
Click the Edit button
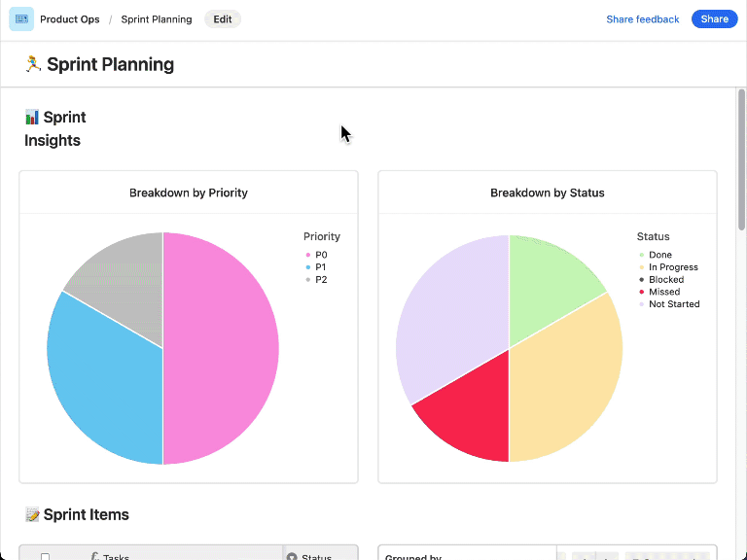tap(223, 19)
